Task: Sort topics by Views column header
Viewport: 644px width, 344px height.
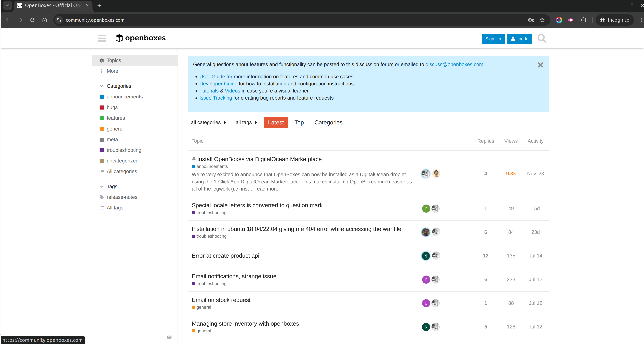Action: (x=511, y=141)
